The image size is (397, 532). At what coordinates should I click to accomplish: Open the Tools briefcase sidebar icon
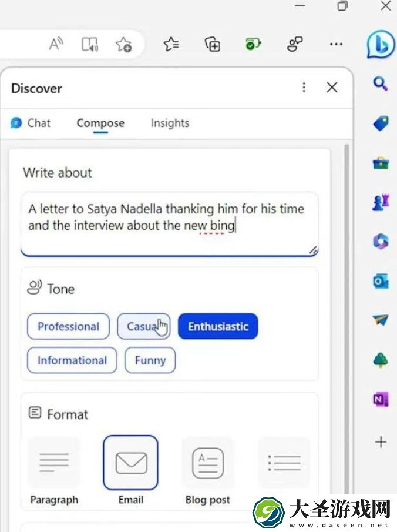(381, 163)
